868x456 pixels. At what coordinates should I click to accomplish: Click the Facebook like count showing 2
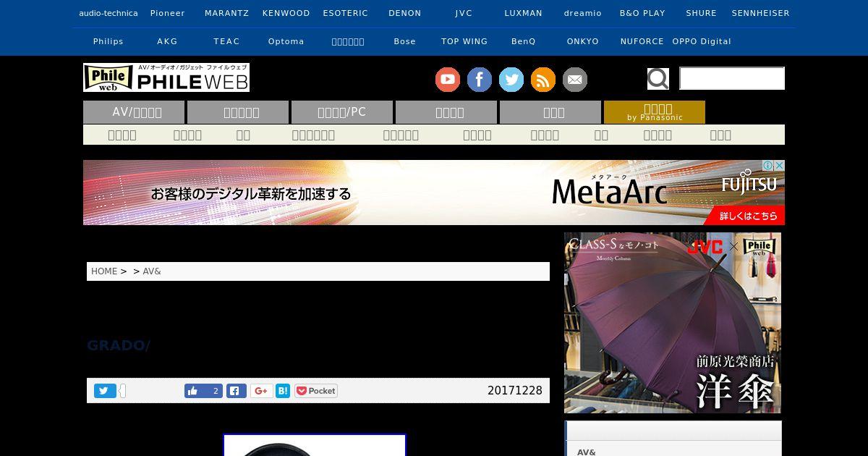(x=214, y=391)
